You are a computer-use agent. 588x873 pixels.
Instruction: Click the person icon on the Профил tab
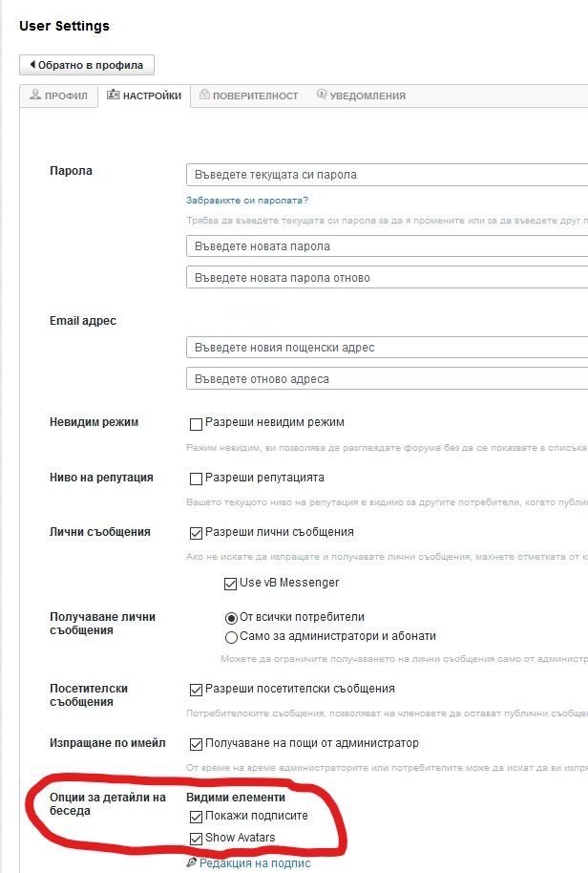coord(35,96)
